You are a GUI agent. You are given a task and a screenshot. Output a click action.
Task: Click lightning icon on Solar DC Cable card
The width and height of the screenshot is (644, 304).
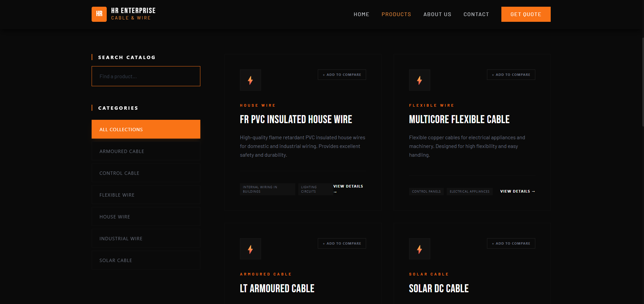point(419,249)
